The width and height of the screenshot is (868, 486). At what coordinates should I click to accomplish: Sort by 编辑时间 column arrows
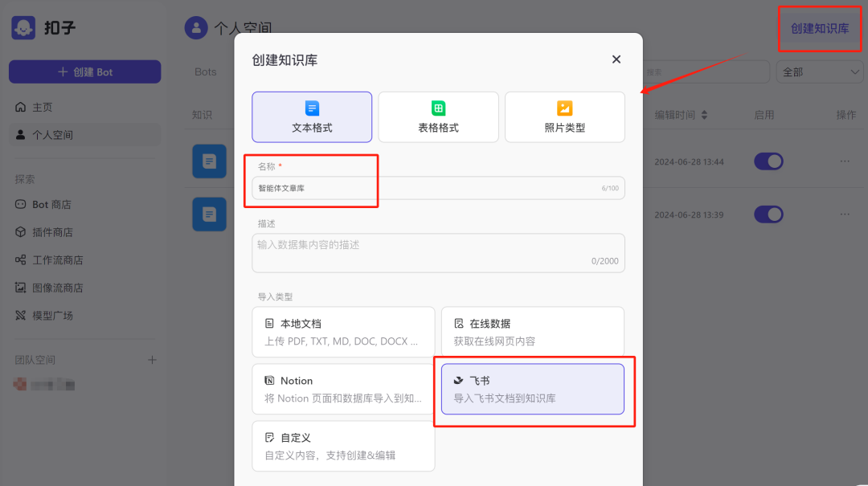pos(704,115)
